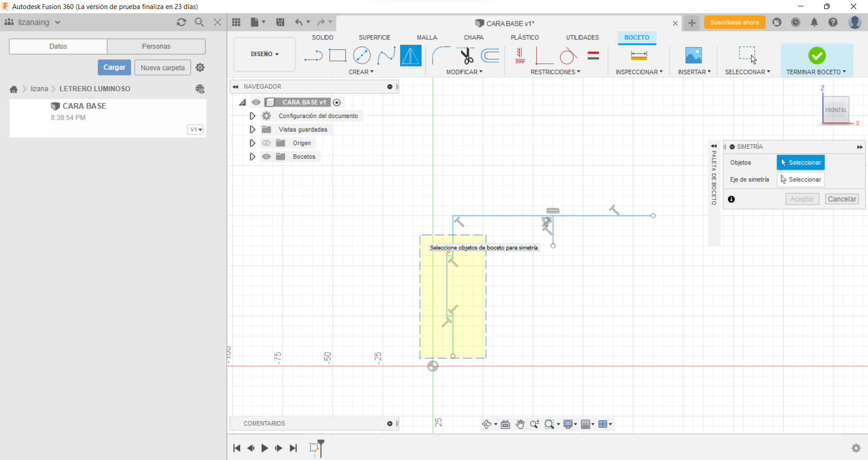Switch to the CHAPA tab
Viewport: 868px width, 460px height.
(473, 38)
